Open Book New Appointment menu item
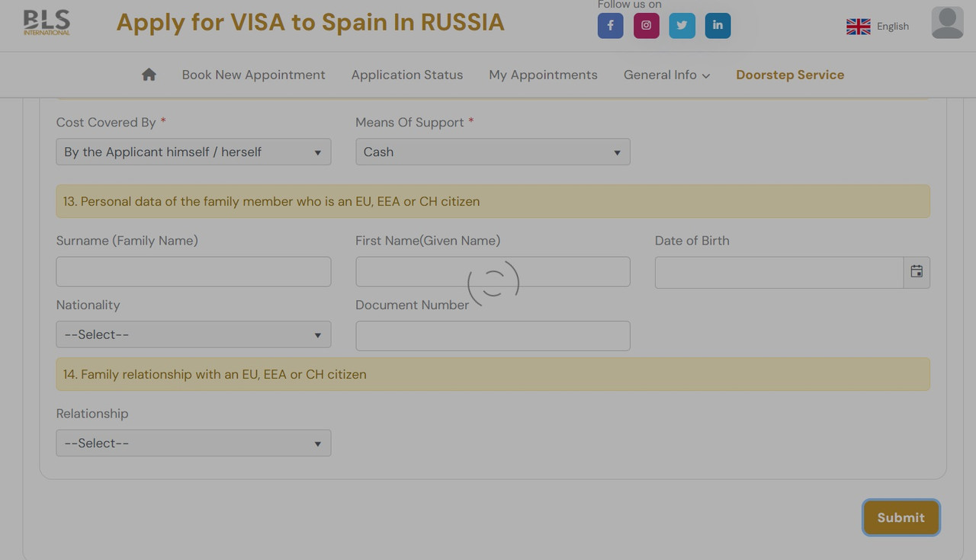976x560 pixels. click(253, 75)
